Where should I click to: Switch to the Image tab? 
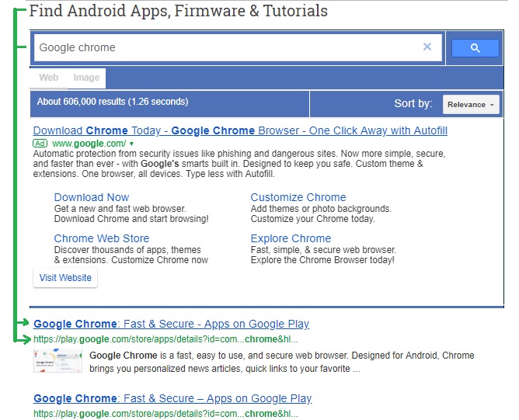tap(86, 78)
